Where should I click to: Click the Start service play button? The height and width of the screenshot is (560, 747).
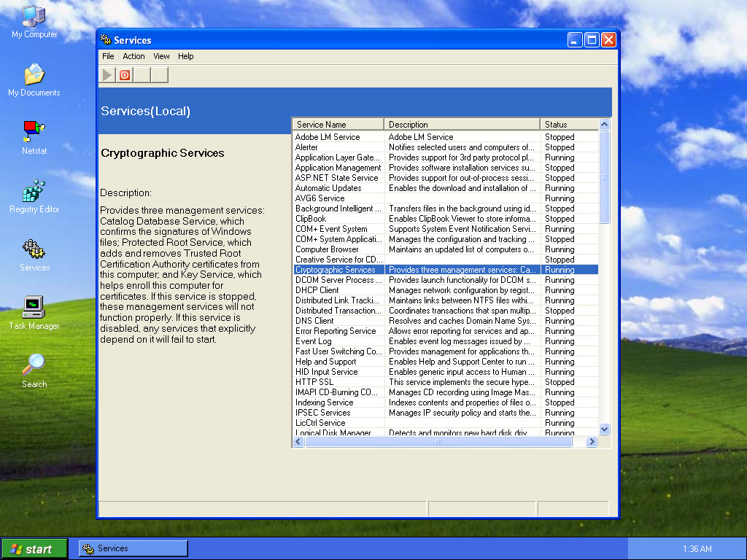(107, 75)
